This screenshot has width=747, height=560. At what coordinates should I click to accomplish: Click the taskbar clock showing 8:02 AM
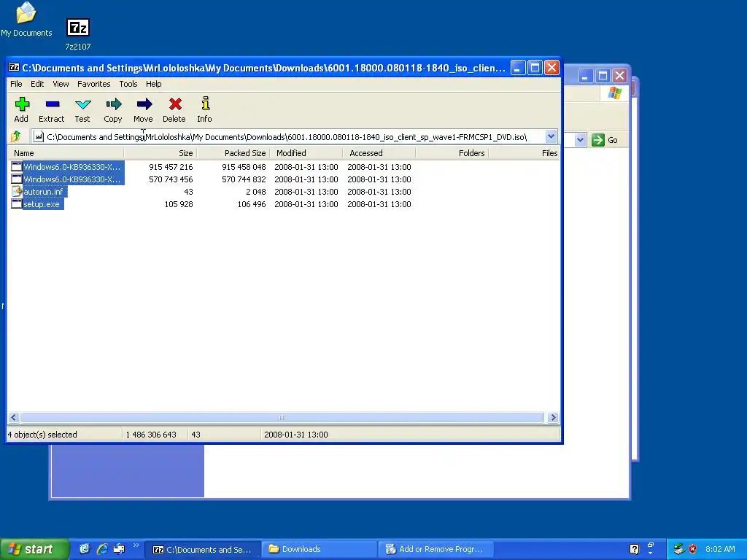pyautogui.click(x=720, y=549)
